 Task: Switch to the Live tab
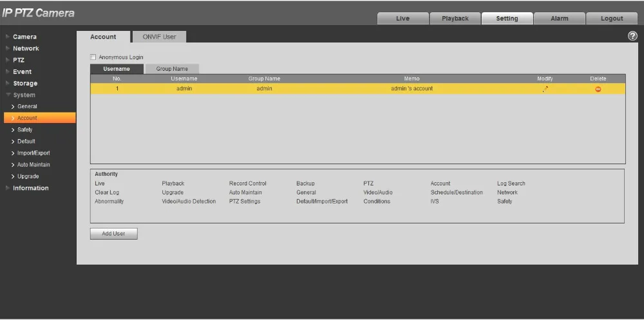point(403,19)
